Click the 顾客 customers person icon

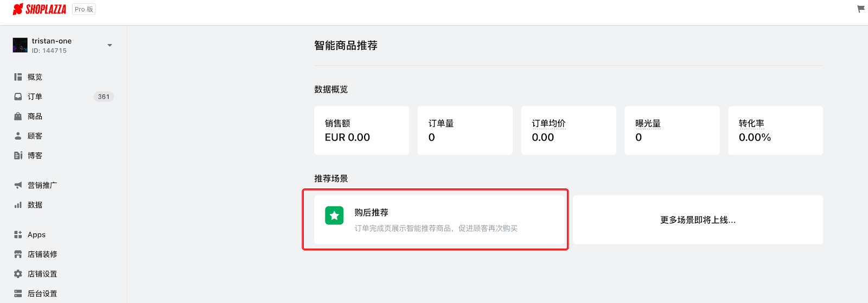(x=18, y=136)
